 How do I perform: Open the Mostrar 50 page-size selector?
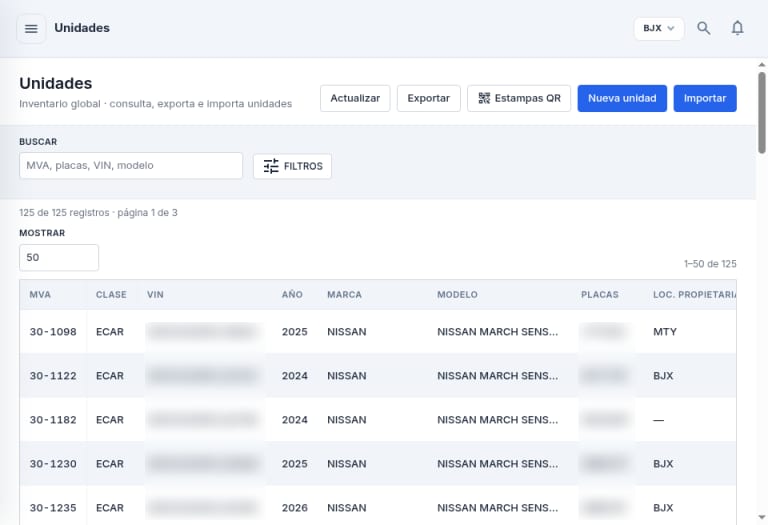59,258
